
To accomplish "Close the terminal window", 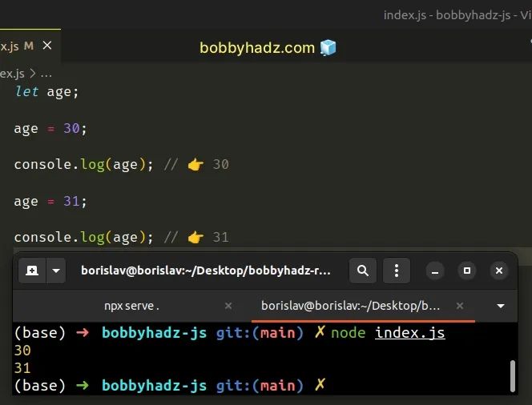I will pyautogui.click(x=499, y=271).
